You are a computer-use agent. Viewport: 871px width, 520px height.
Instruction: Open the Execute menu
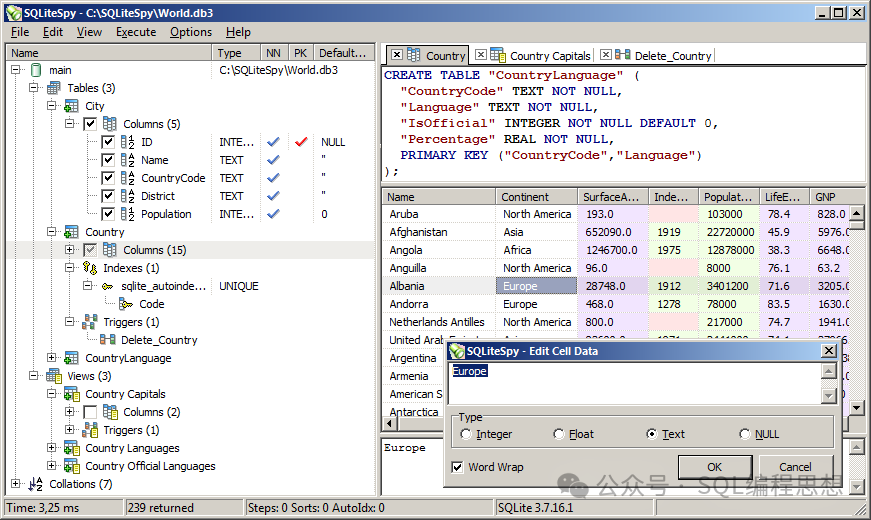[136, 32]
